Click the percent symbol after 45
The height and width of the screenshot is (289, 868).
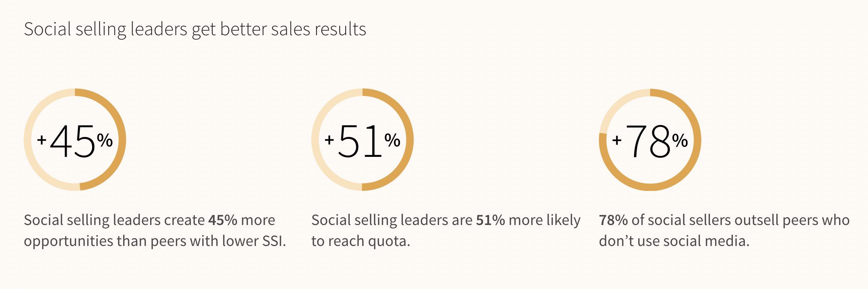[x=105, y=140]
